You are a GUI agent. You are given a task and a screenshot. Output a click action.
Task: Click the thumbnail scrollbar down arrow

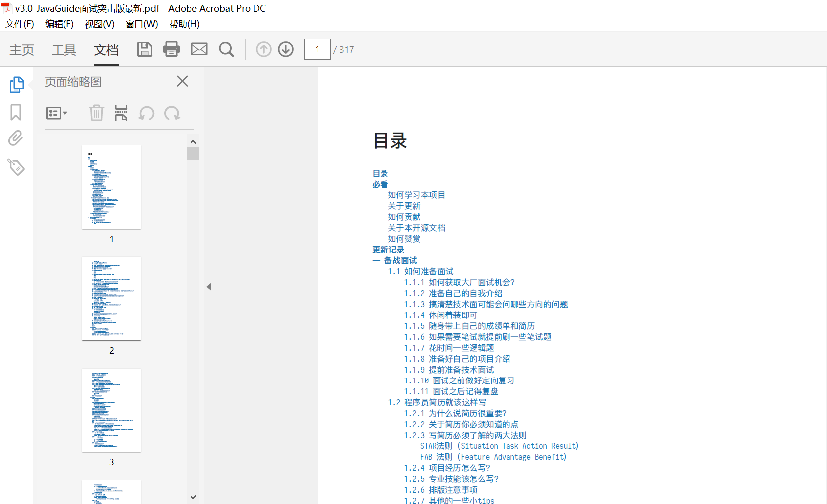click(193, 497)
